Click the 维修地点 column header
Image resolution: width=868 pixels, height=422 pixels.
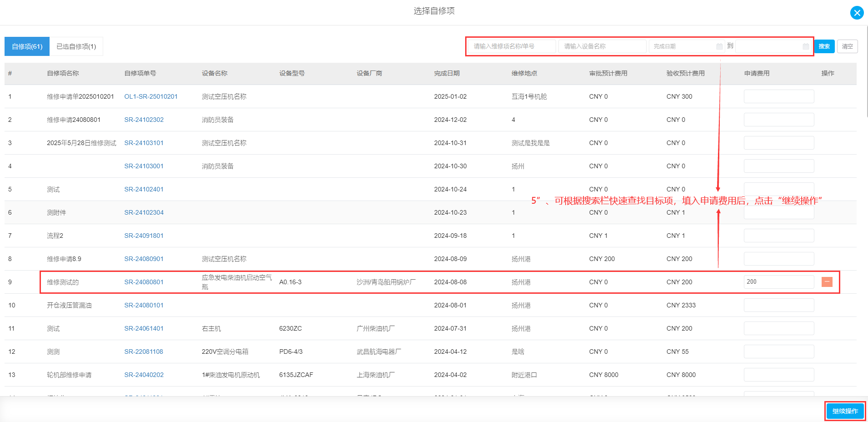[524, 73]
